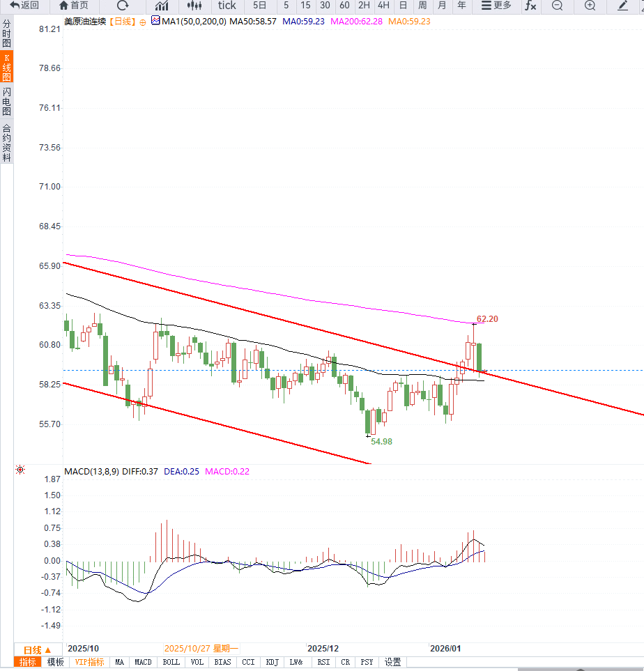Apply the BOLL indicator
The width and height of the screenshot is (644, 671).
pos(171,662)
